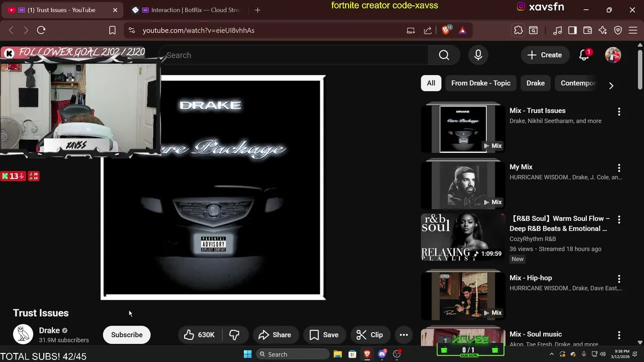Open the Brave VPN shield icon
644x362 pixels.
[x=618, y=30]
